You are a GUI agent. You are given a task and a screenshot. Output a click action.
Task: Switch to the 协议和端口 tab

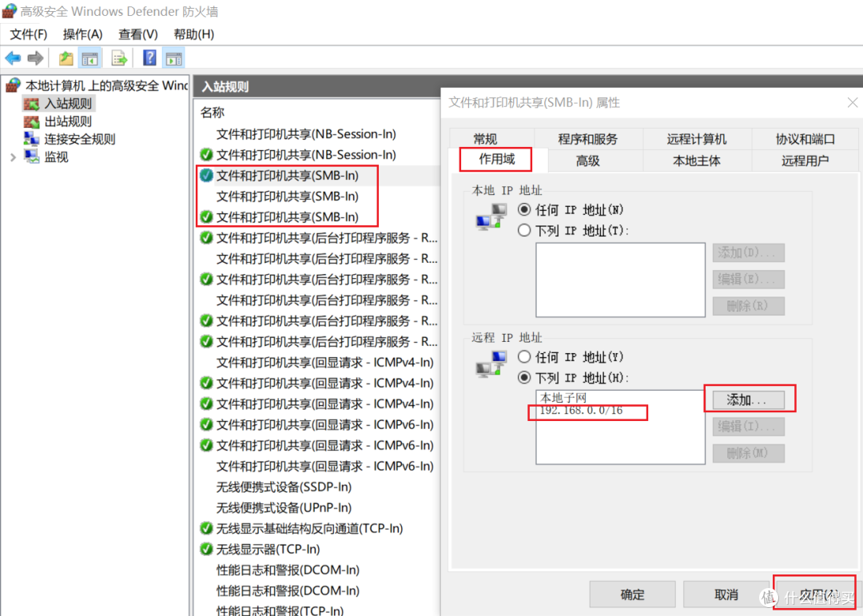pyautogui.click(x=805, y=139)
